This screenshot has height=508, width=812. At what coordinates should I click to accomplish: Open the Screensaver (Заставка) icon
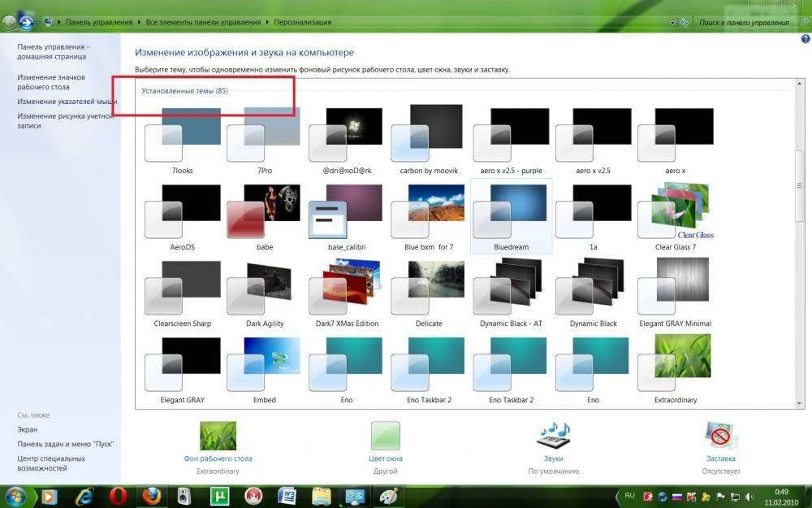click(x=721, y=436)
